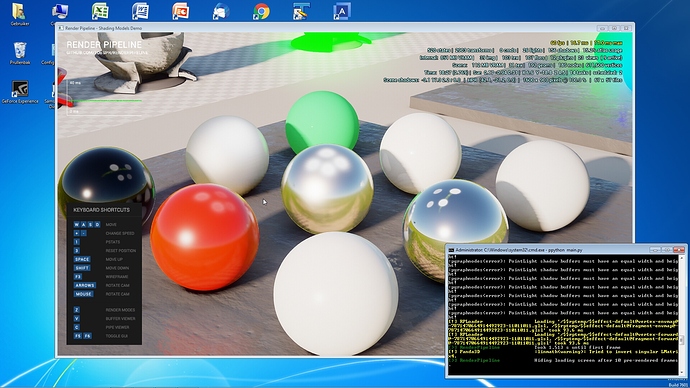Launch the Google Chrome desktop shortcut
Screen dimensions: 690x388
pos(261,11)
